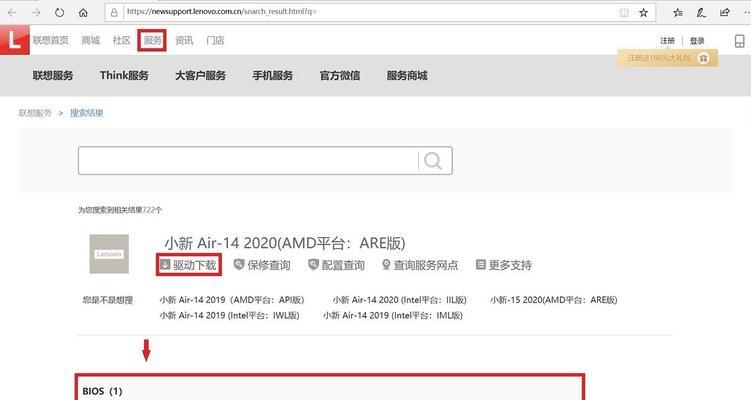Click the 配置查询 shield icon
Image resolution: width=751 pixels, height=400 pixels.
(x=313, y=264)
